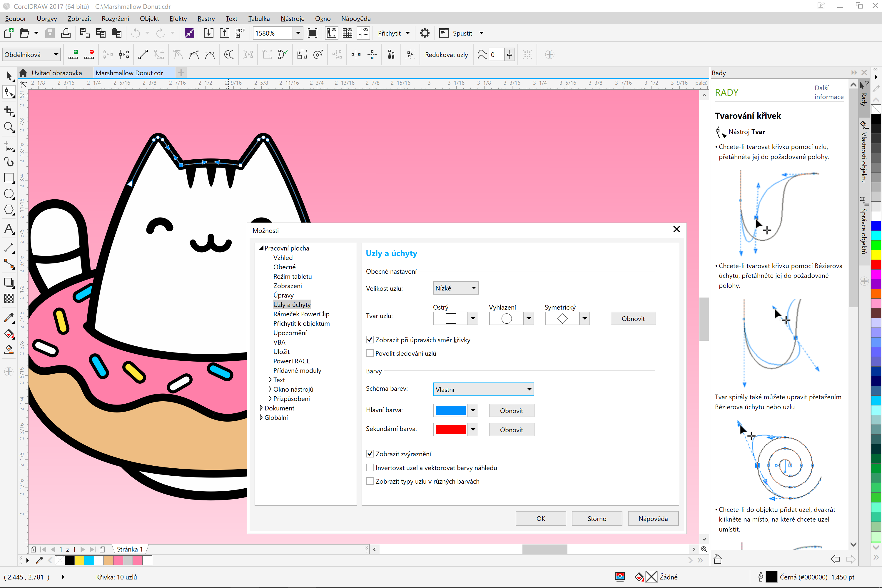Click the Storno button
The image size is (882, 588).
click(597, 518)
